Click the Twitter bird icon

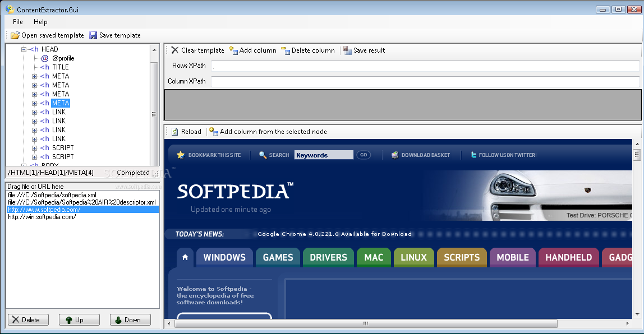(x=473, y=155)
